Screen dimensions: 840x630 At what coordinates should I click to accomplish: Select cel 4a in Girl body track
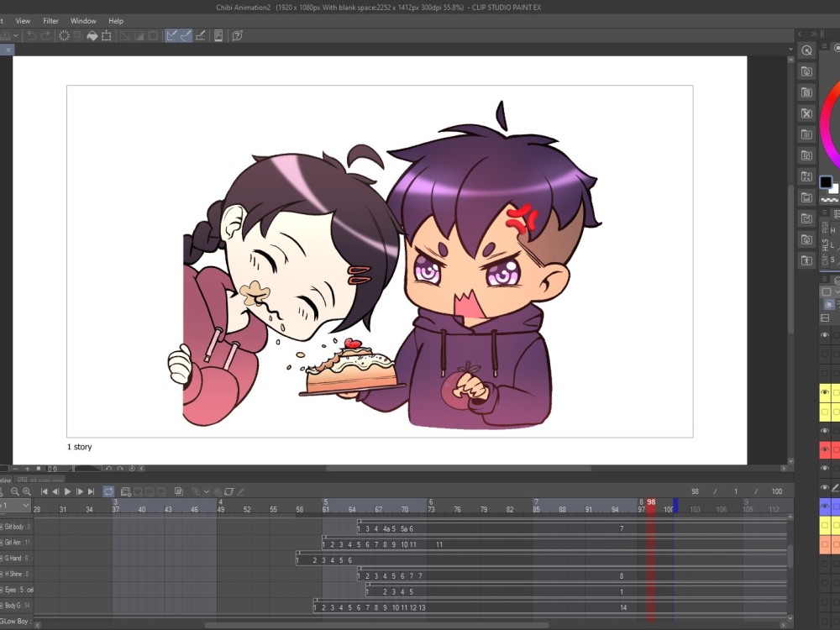point(386,528)
